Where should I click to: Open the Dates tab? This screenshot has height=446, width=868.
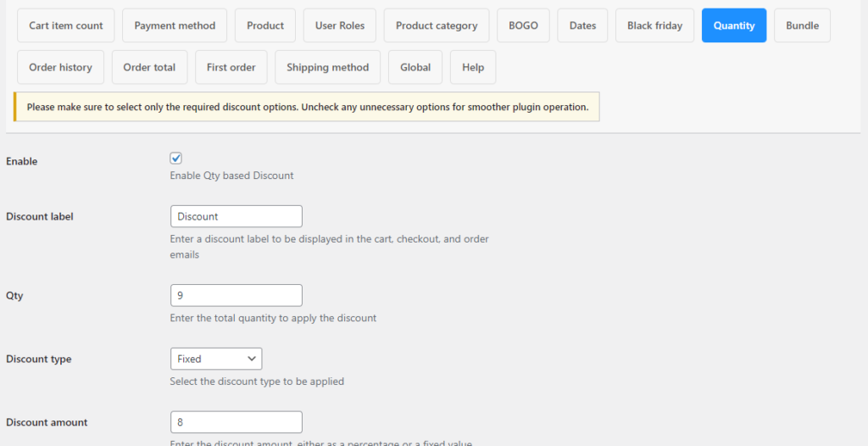[582, 25]
